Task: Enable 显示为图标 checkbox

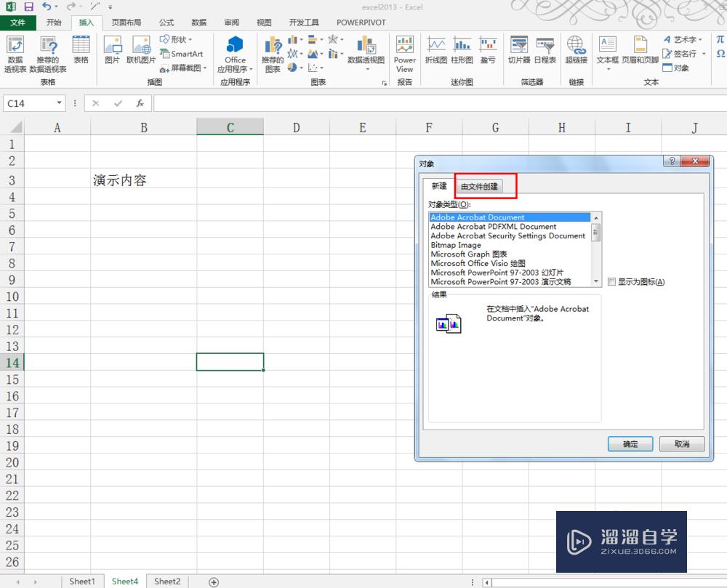Action: 611,282
